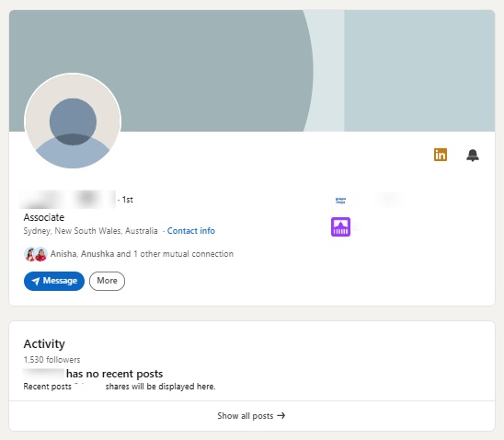The width and height of the screenshot is (504, 440).
Task: Click the Activity section heading
Action: [44, 344]
